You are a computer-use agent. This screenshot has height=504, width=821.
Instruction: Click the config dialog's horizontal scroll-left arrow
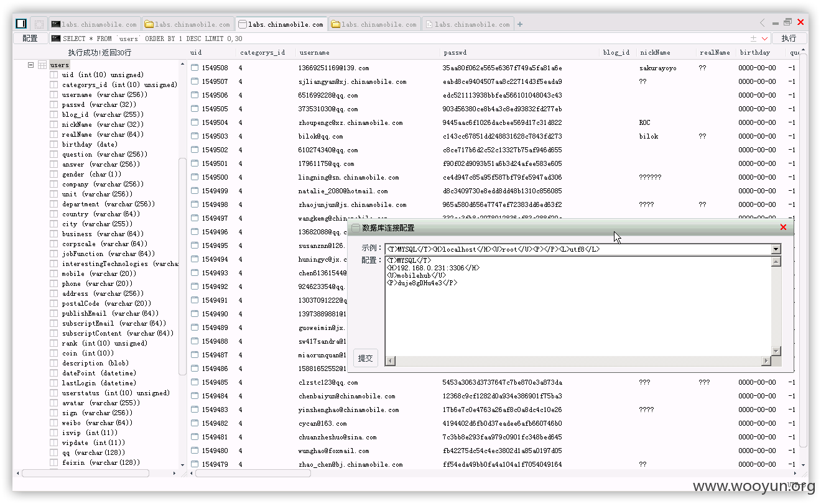tap(390, 361)
